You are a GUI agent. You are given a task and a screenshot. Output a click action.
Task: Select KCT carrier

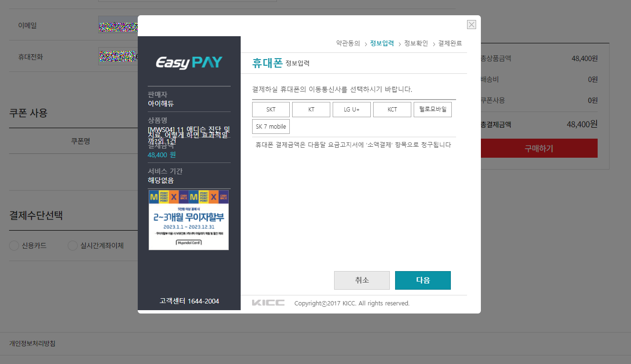(392, 110)
